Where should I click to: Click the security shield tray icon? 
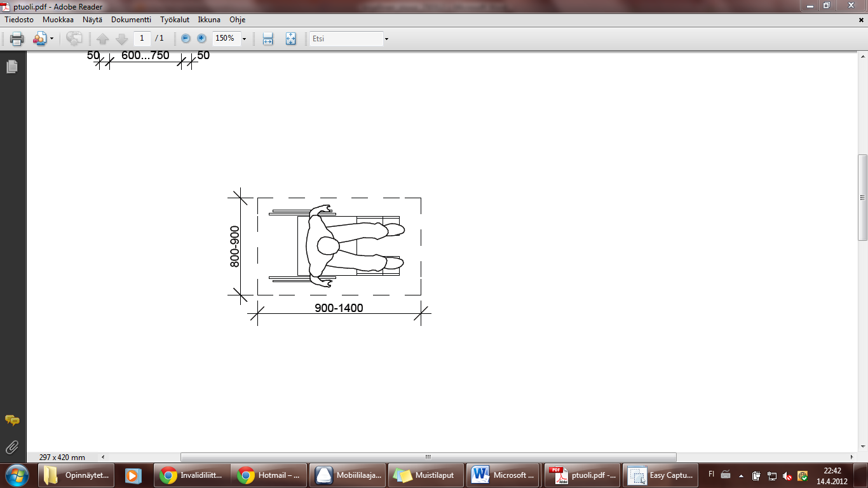803,475
